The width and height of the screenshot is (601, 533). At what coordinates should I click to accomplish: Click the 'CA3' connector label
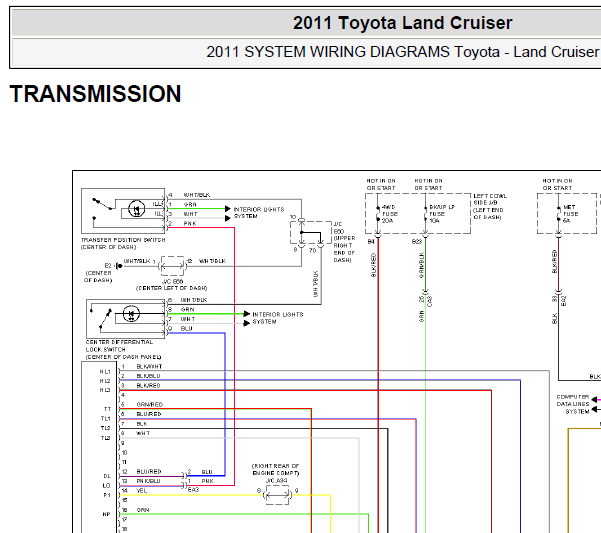[x=430, y=301]
